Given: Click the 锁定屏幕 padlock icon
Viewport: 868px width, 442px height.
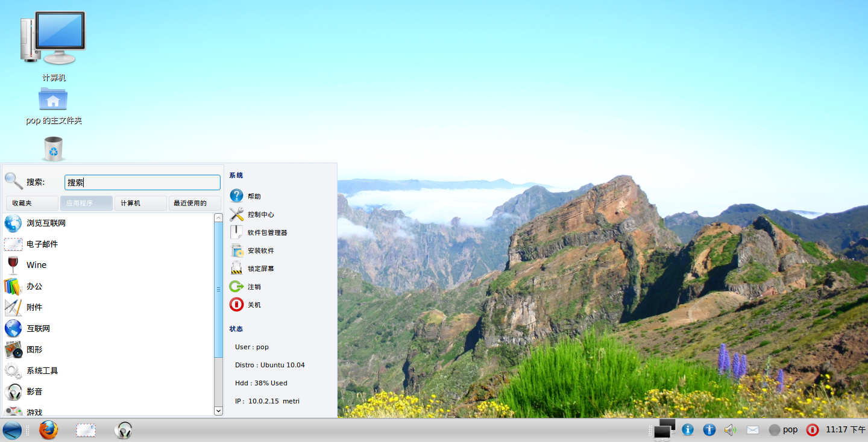Looking at the screenshot, I should tap(237, 269).
